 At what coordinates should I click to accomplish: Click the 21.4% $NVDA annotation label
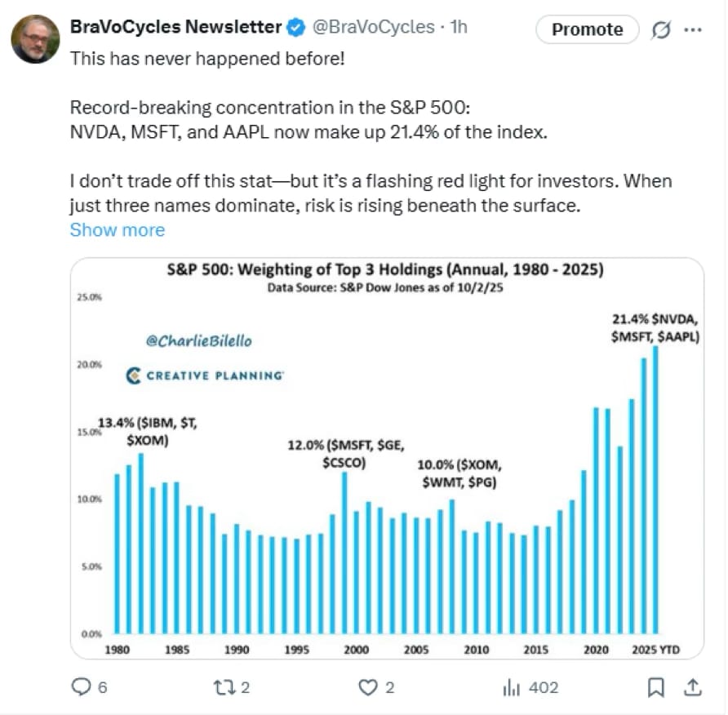tap(654, 326)
